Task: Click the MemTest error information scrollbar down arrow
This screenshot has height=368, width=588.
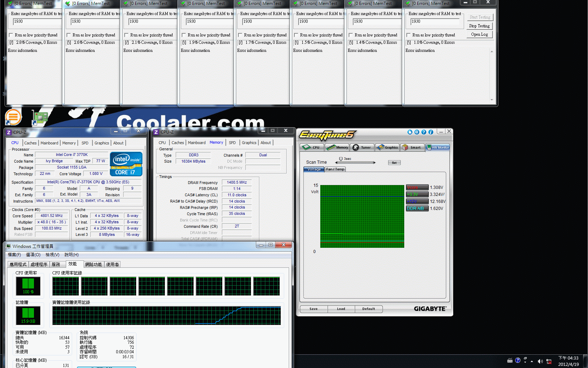Action: coord(492,100)
